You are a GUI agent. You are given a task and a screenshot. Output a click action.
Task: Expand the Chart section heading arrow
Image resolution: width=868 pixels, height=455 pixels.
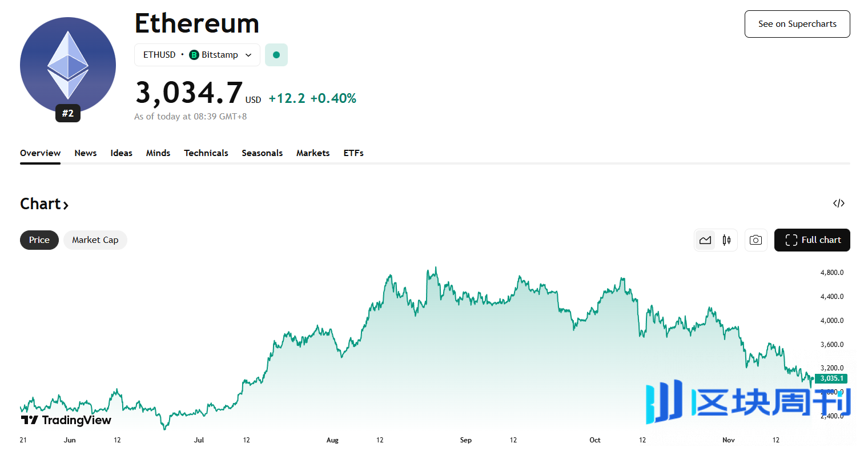[x=66, y=205]
